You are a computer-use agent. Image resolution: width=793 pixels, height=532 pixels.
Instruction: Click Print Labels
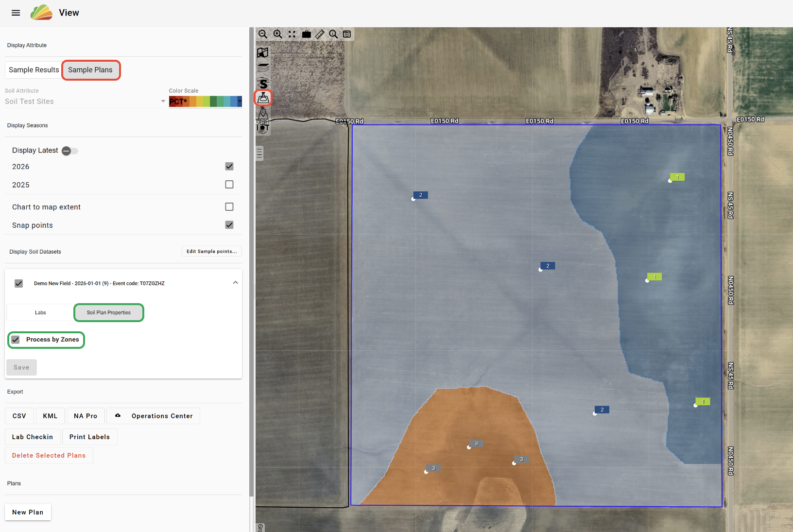tap(90, 437)
